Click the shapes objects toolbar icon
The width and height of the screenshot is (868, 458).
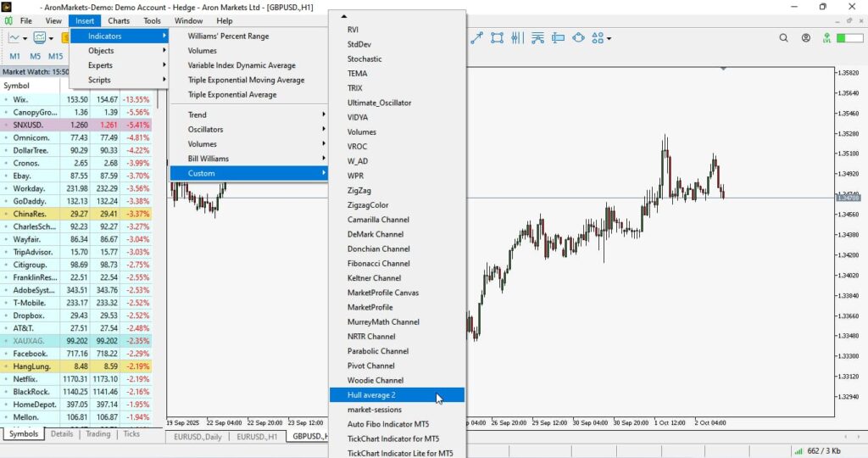tap(598, 38)
